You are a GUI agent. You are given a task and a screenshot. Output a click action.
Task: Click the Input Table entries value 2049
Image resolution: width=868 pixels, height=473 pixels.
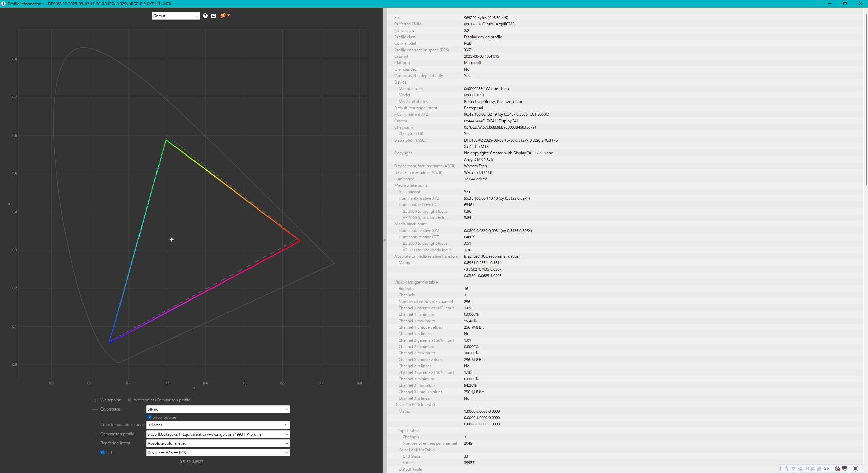(468, 443)
